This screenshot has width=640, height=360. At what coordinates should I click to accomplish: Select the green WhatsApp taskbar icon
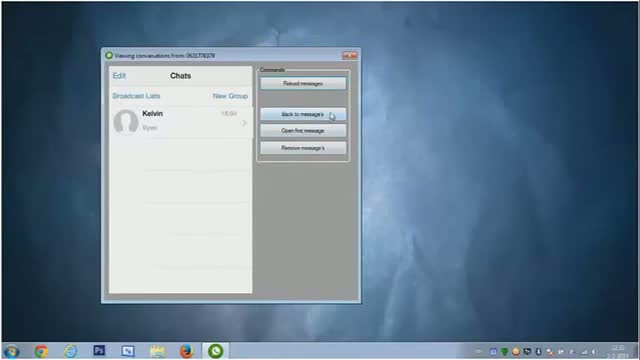coord(216,351)
